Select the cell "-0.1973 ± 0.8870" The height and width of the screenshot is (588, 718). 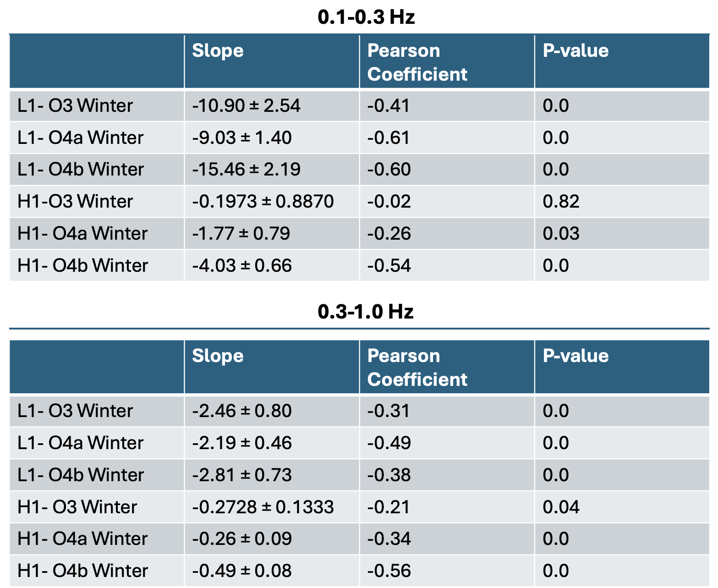[x=263, y=202]
